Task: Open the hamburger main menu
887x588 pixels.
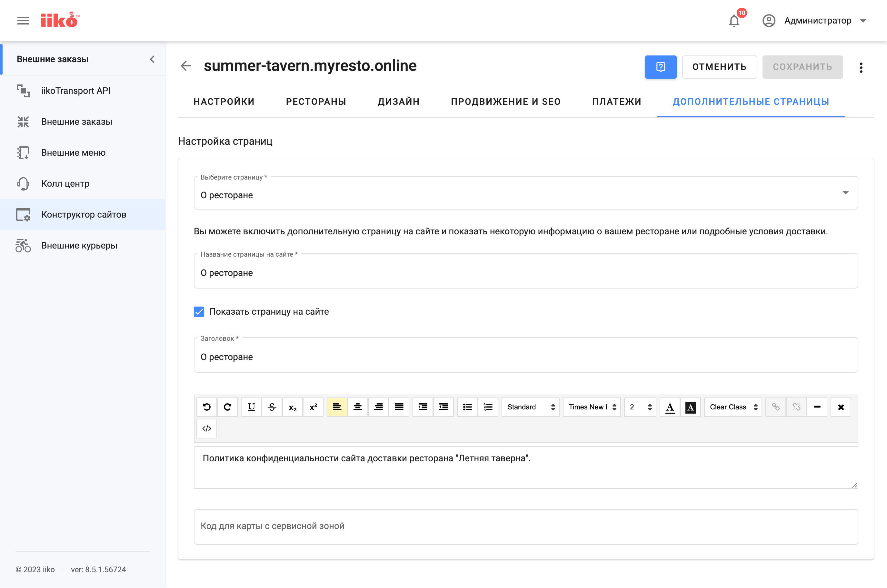Action: coord(23,21)
